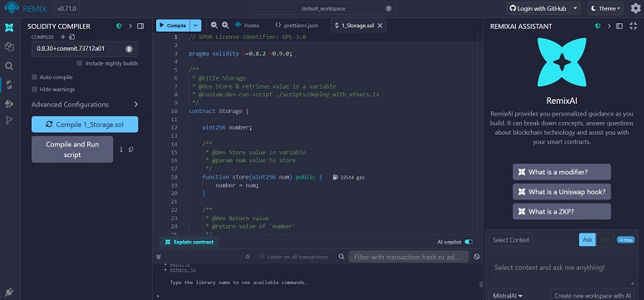Enable the Auto compile checkbox
The width and height of the screenshot is (644, 300).
click(35, 77)
